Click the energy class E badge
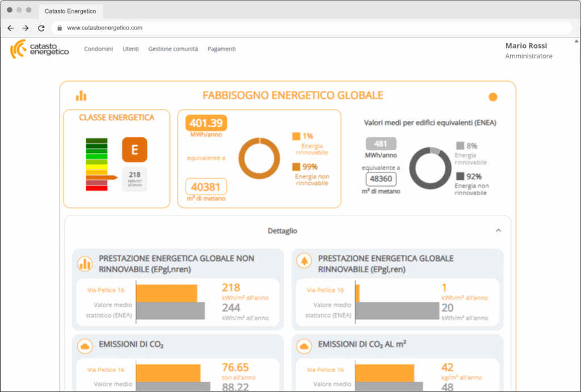Screen dimensions: 581x392 tap(134, 150)
